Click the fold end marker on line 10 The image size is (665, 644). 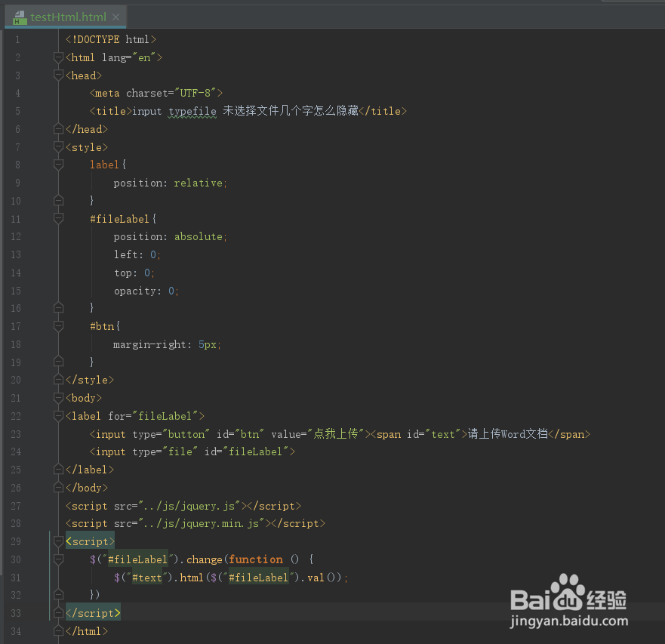59,201
